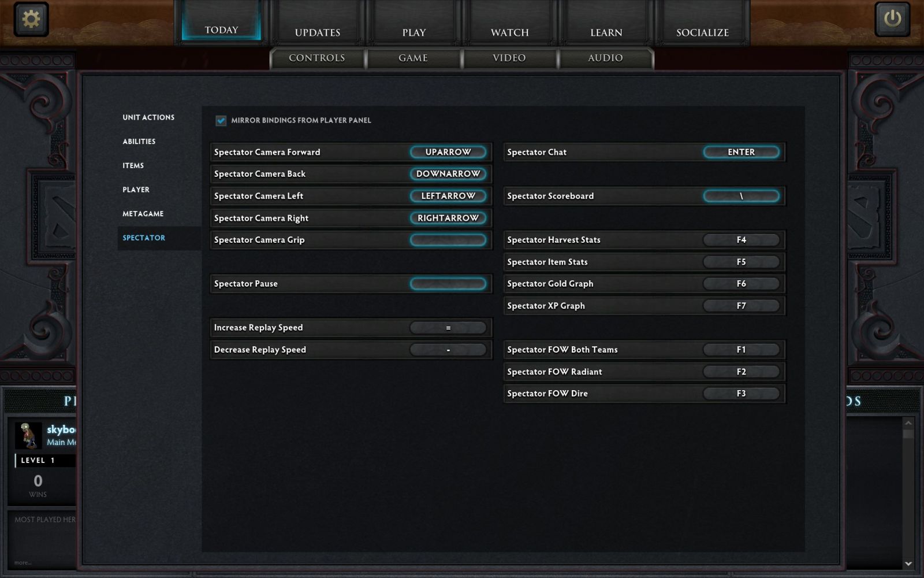The image size is (924, 578).
Task: Click the power quit icon
Action: (892, 19)
